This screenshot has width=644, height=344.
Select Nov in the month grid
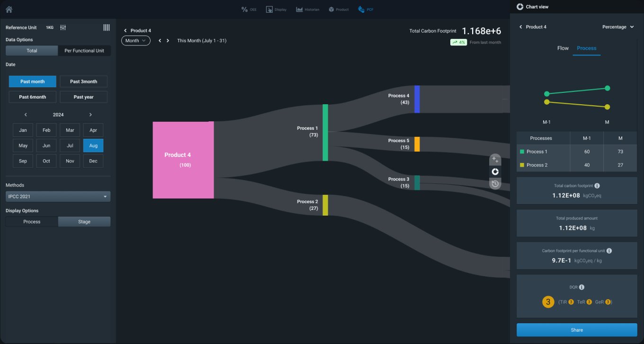point(70,161)
